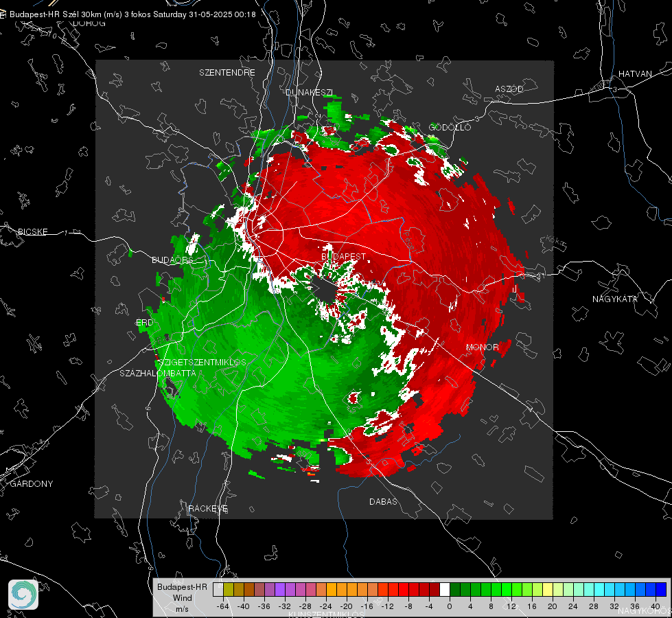Click the GÁRDONY city label
Viewport: 672px width, 618px height.
32,484
